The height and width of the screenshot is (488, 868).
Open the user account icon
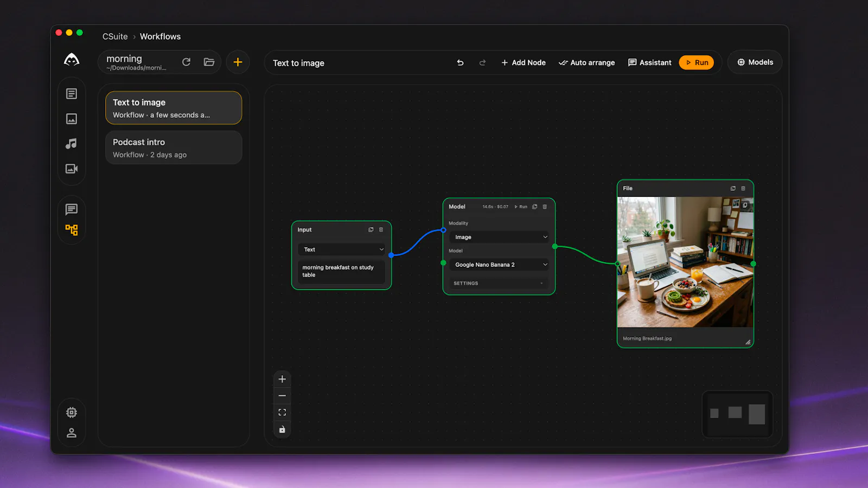click(x=72, y=433)
